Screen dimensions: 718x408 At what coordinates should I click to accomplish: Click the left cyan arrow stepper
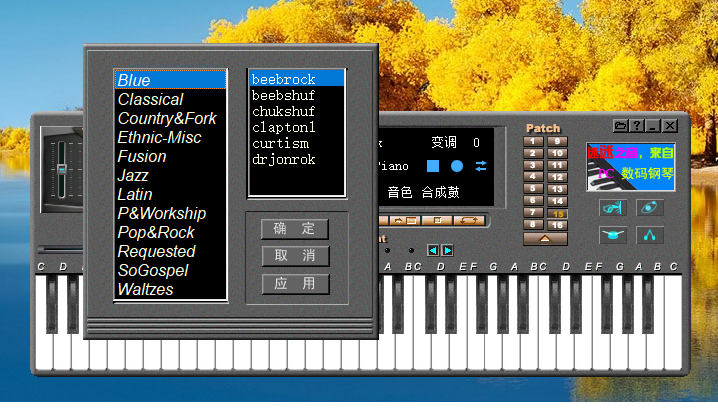pyautogui.click(x=432, y=250)
